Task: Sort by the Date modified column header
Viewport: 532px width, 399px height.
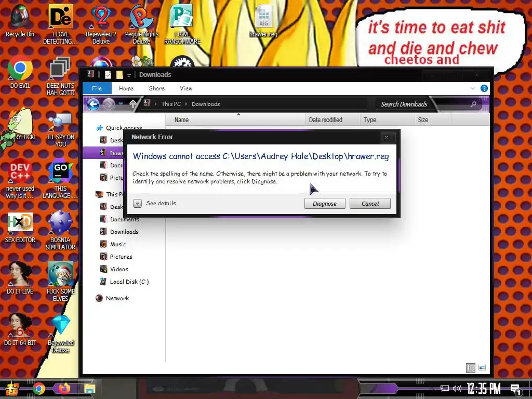Action: (x=332, y=120)
